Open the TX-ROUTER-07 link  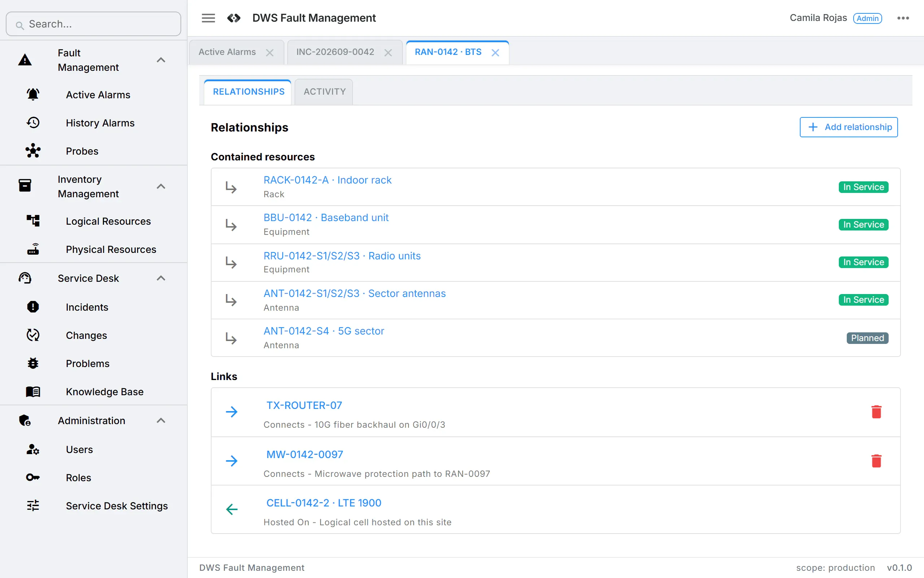click(304, 405)
